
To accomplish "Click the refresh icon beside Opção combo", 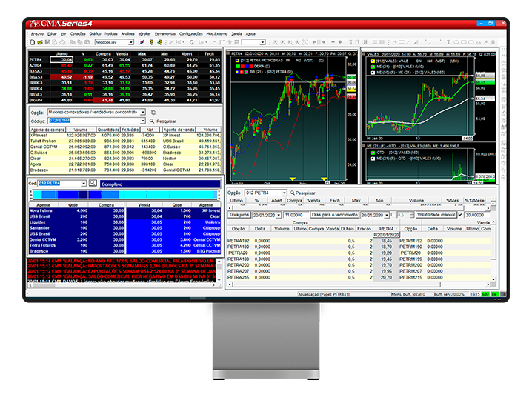I will click(153, 113).
